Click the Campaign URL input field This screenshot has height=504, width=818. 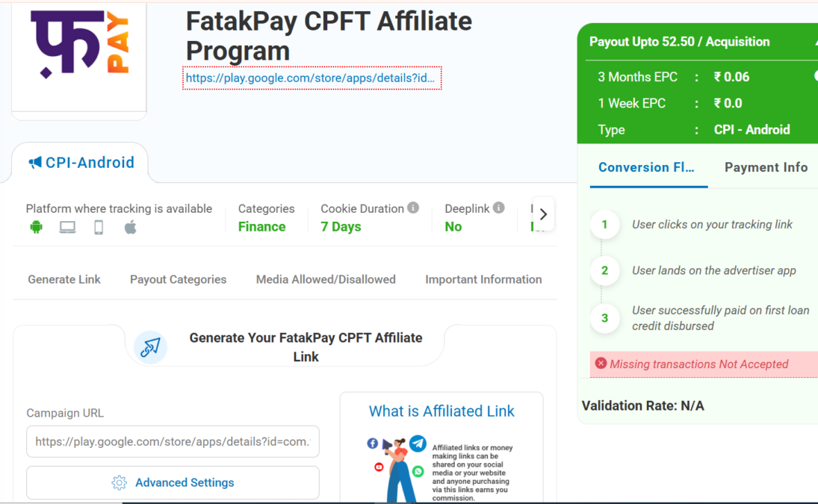pos(173,441)
